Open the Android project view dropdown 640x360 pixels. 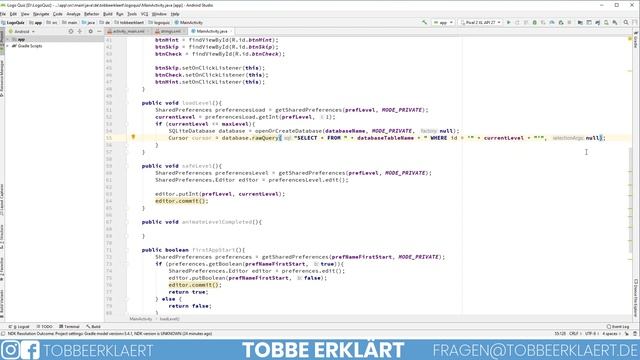point(22,31)
